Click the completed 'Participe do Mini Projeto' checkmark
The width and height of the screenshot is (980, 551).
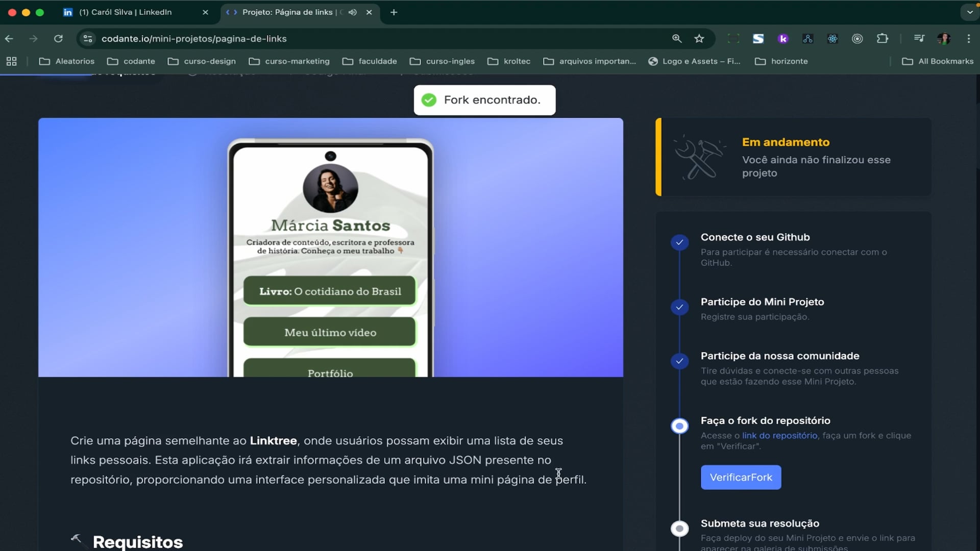pyautogui.click(x=679, y=307)
